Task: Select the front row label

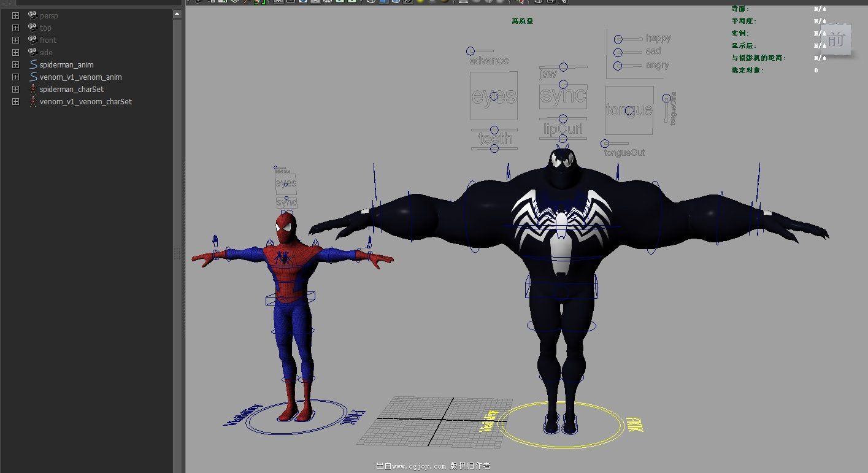Action: 48,40
